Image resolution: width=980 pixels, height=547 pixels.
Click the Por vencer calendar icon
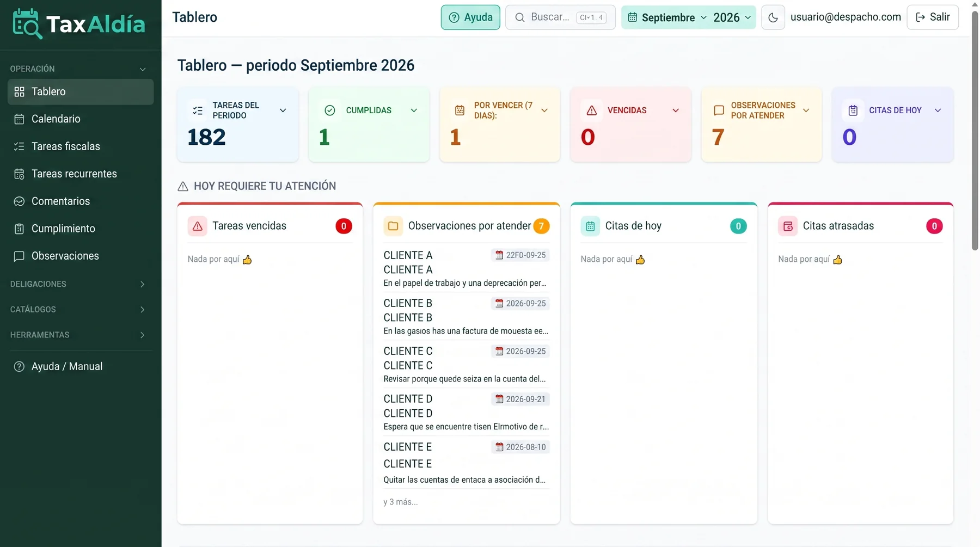point(460,110)
